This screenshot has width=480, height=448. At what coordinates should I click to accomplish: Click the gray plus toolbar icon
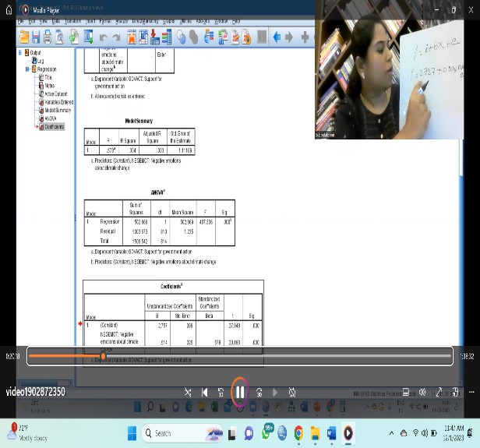click(305, 37)
